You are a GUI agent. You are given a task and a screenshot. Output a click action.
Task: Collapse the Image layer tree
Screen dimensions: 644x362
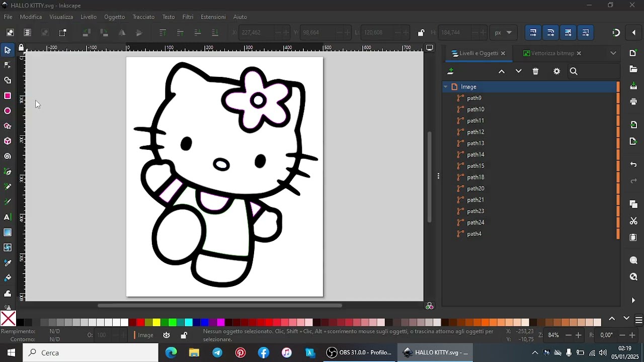click(446, 87)
